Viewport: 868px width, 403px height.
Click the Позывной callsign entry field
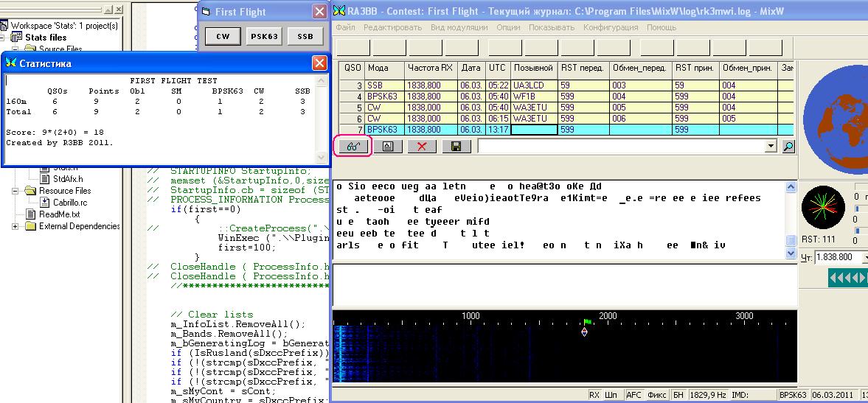534,130
